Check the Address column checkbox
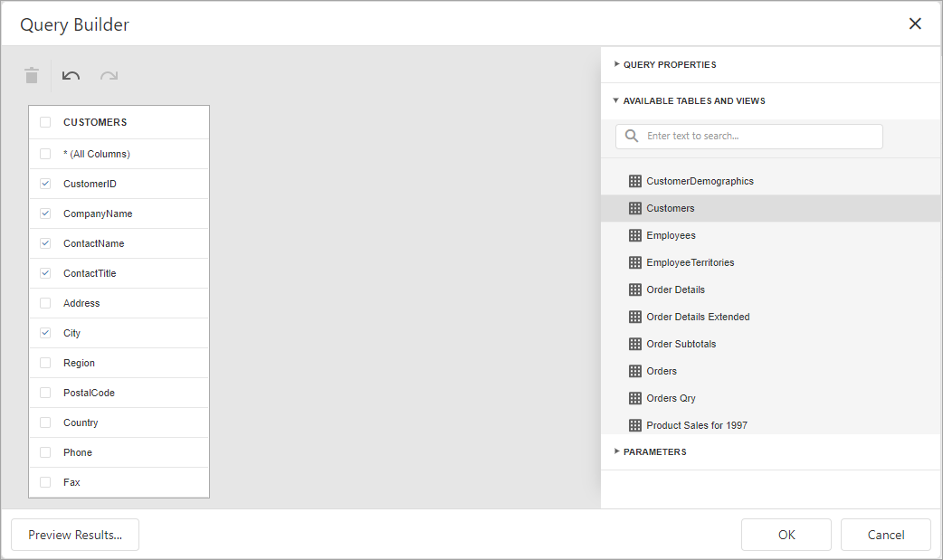The width and height of the screenshot is (943, 560). pos(45,303)
